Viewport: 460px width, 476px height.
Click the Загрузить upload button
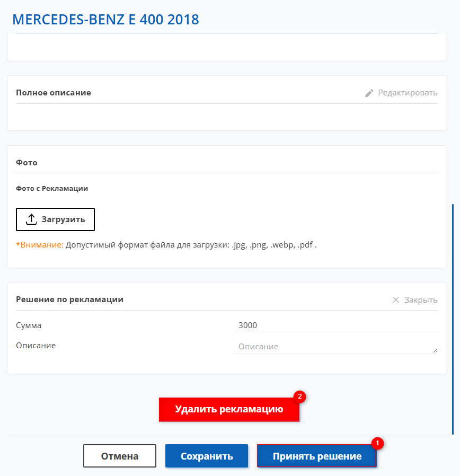tap(55, 219)
